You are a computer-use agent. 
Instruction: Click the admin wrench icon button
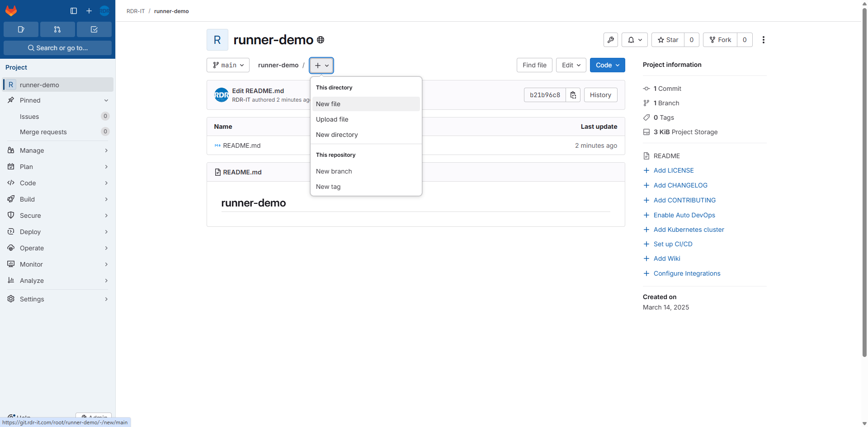click(x=610, y=40)
